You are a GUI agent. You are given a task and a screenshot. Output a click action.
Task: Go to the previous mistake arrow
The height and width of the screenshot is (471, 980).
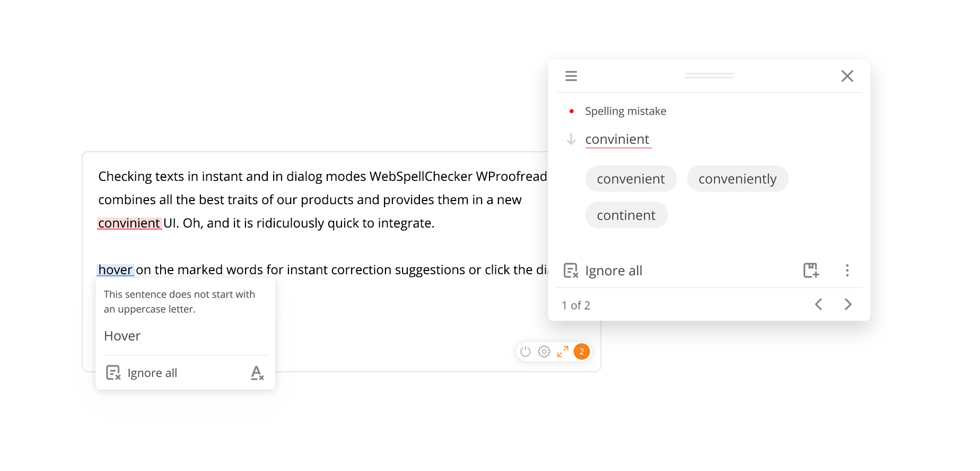pyautogui.click(x=819, y=304)
